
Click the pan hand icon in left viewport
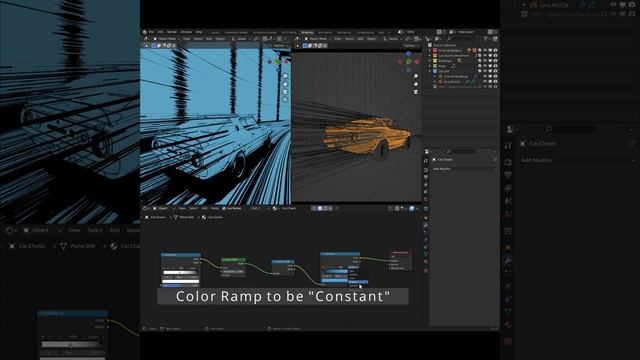[x=285, y=84]
